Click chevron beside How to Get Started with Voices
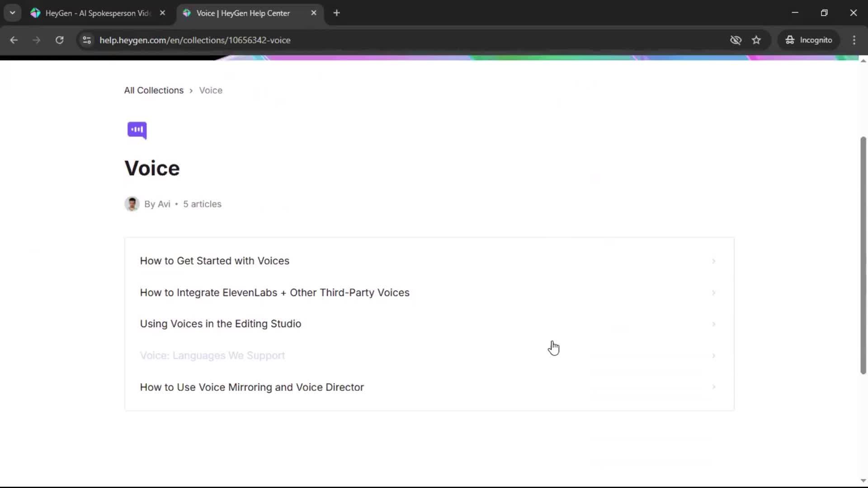The width and height of the screenshot is (868, 488). pos(713,261)
